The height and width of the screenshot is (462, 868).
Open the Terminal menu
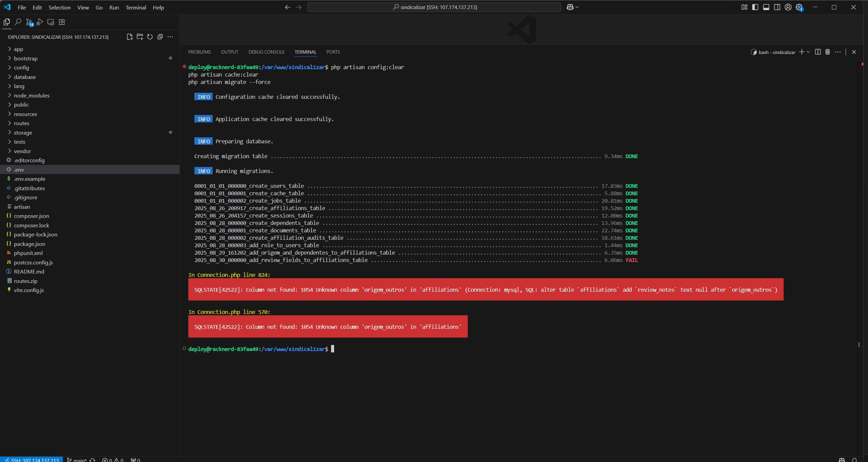[136, 7]
